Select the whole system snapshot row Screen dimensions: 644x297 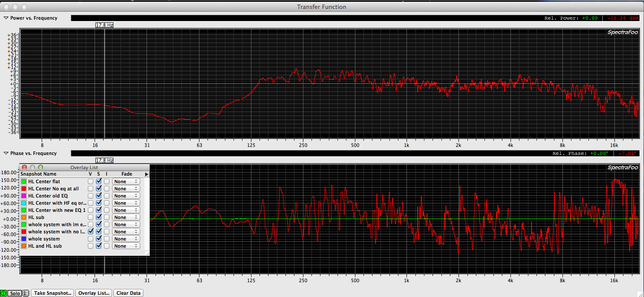(44, 239)
